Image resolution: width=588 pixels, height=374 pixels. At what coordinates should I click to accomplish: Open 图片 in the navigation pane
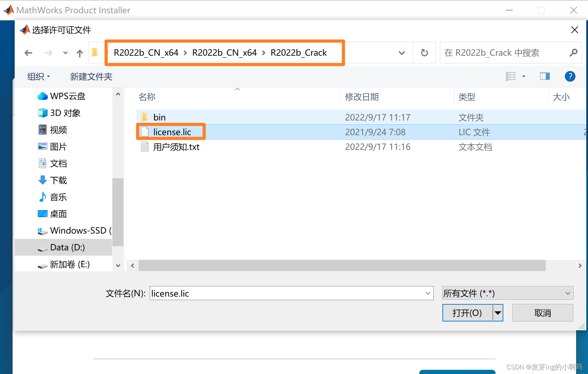pyautogui.click(x=52, y=146)
